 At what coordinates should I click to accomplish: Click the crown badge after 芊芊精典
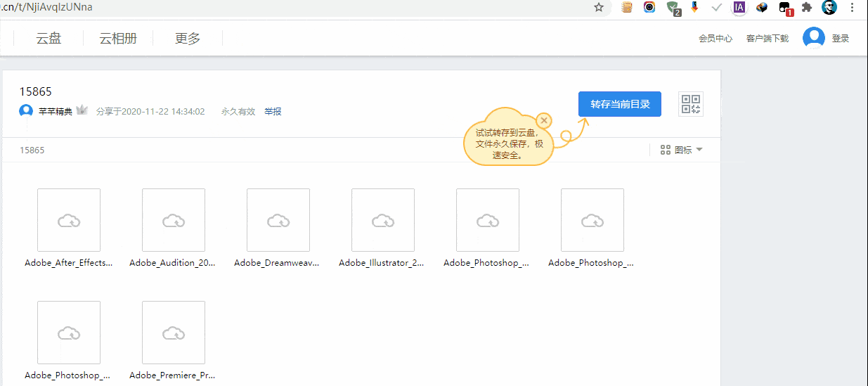tap(82, 110)
